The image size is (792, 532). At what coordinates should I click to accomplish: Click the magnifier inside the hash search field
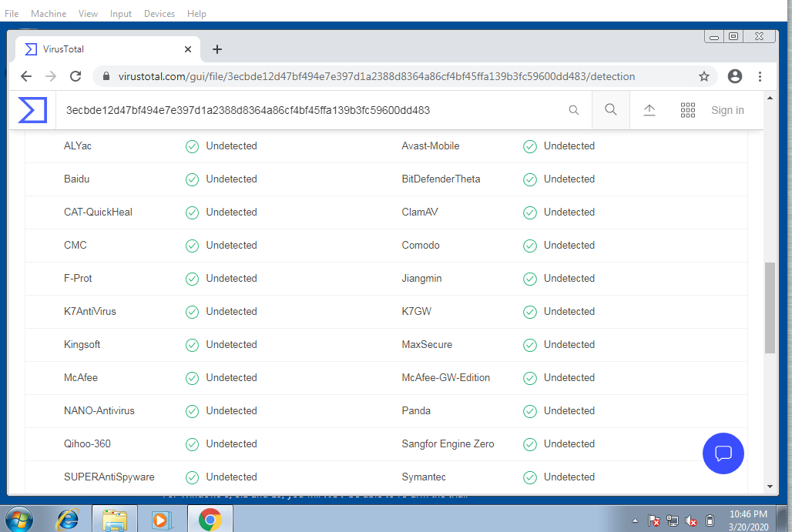coord(574,110)
